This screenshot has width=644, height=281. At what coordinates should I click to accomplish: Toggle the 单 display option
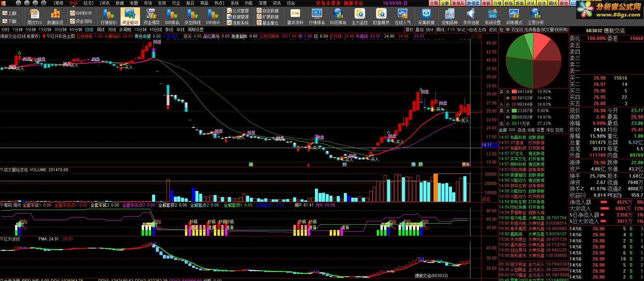(507, 30)
